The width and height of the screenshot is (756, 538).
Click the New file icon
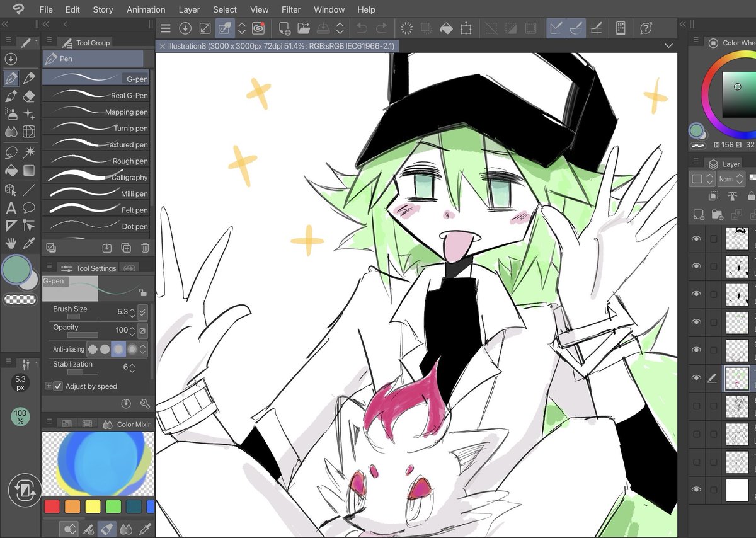tap(284, 28)
